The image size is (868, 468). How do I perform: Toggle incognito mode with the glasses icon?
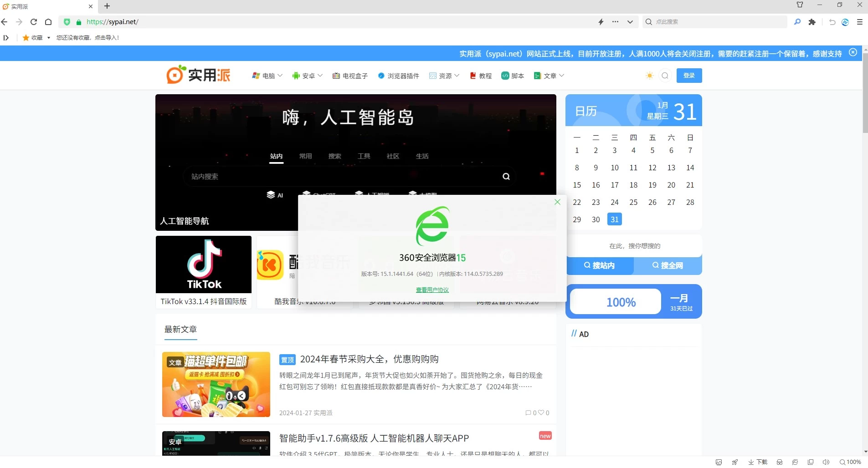[x=779, y=462]
